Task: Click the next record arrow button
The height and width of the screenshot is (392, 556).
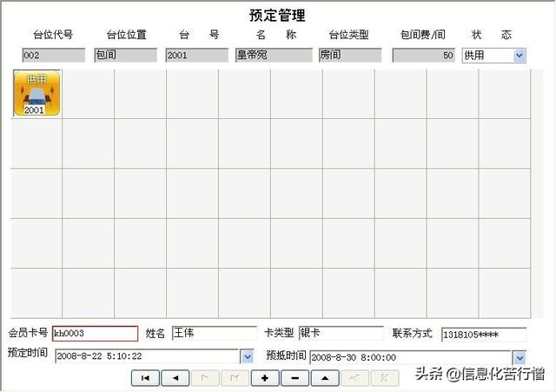Action: point(205,378)
